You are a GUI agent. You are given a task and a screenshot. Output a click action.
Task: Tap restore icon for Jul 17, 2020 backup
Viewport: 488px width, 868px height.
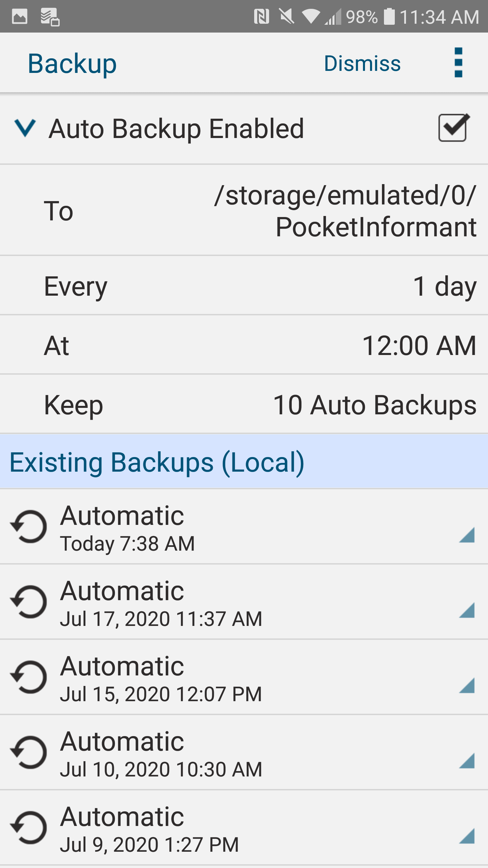tap(29, 602)
